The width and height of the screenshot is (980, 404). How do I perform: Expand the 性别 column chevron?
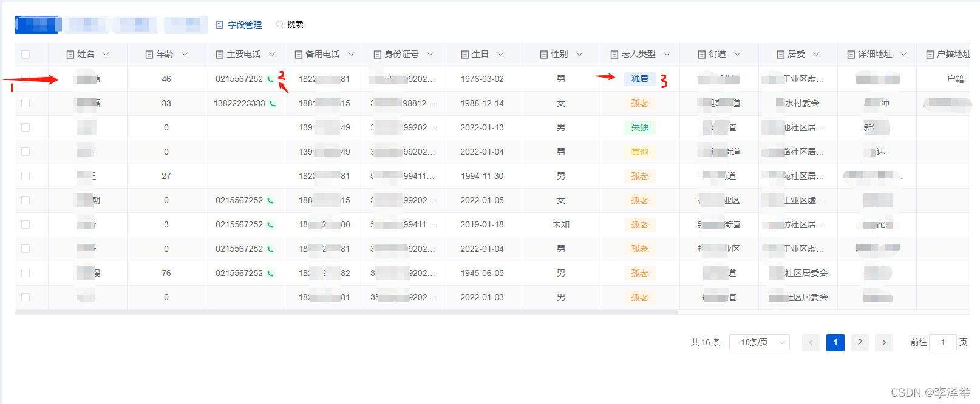(x=580, y=54)
